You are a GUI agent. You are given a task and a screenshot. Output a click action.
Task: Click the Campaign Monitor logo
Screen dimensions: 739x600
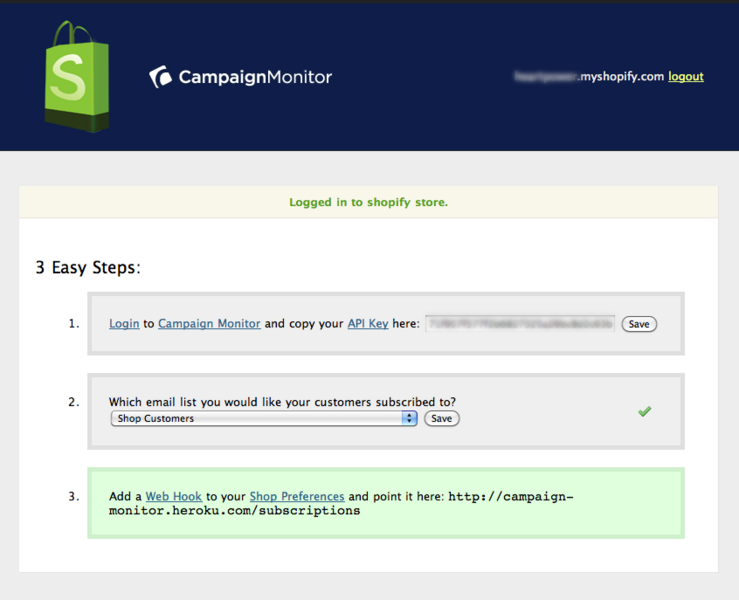pos(240,77)
